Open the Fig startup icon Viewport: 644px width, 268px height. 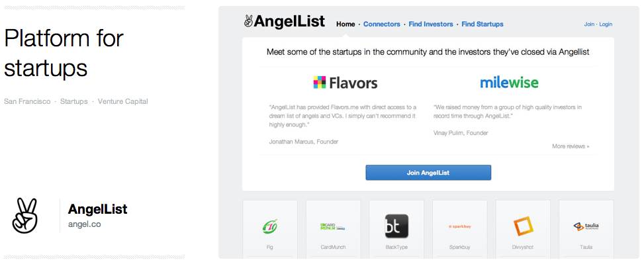[269, 227]
